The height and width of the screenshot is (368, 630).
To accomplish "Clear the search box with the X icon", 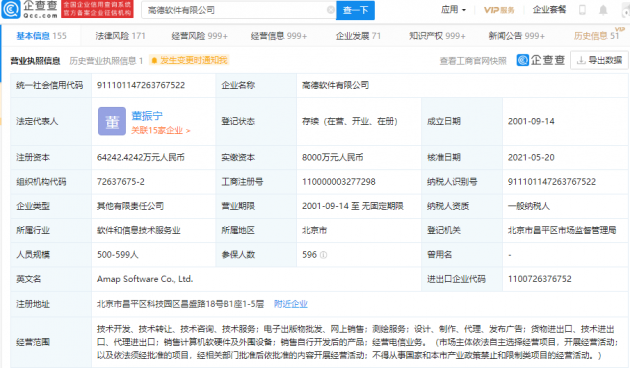I will (331, 10).
